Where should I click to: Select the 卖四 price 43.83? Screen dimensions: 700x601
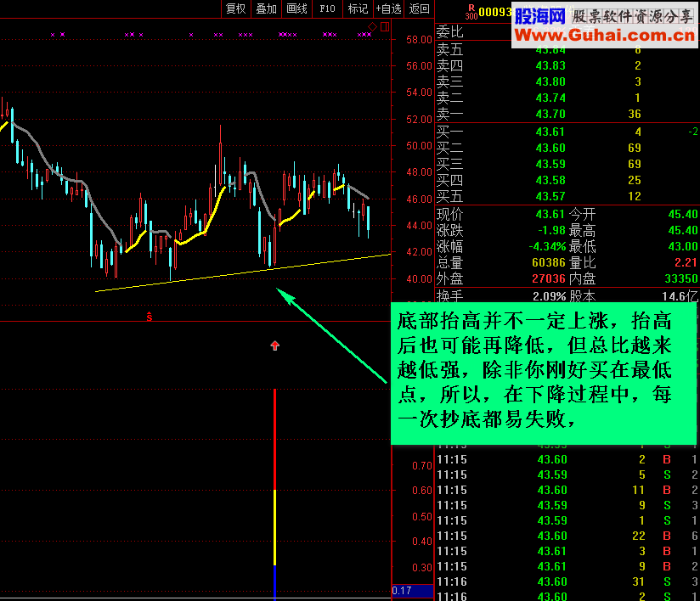click(x=550, y=65)
